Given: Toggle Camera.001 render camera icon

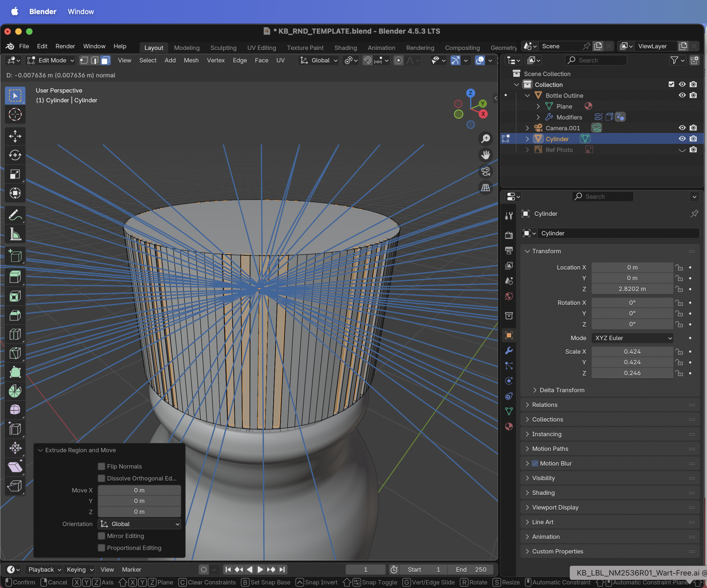Looking at the screenshot, I should [693, 128].
